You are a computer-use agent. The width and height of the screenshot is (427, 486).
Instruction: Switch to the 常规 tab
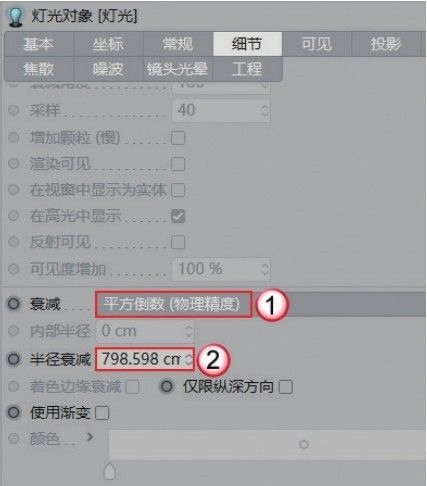178,44
